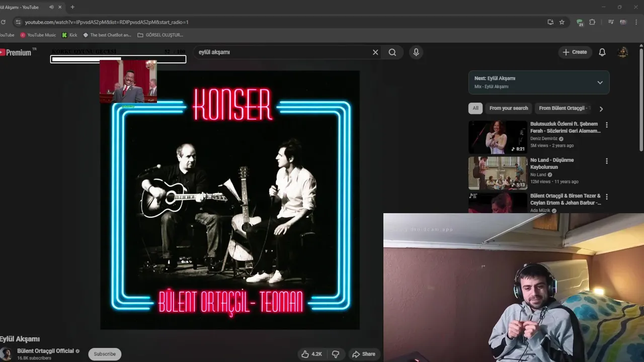Click the KONSER video player
The width and height of the screenshot is (644, 362).
230,200
